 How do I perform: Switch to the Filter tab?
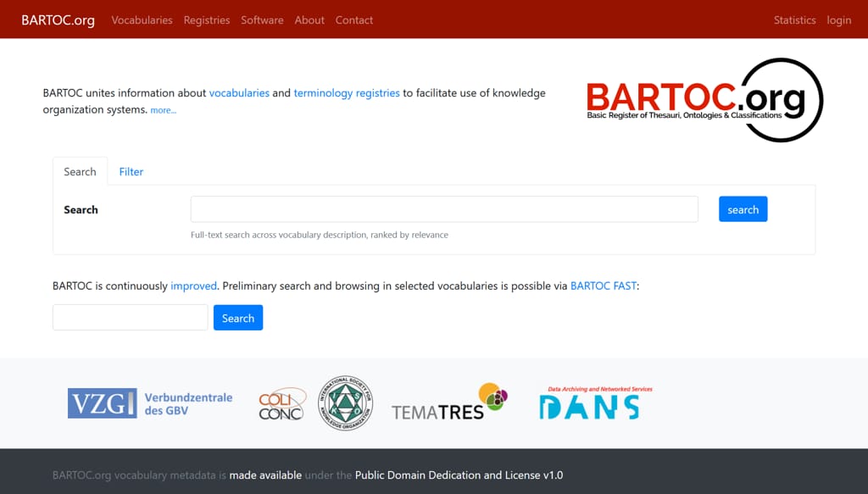tap(131, 171)
